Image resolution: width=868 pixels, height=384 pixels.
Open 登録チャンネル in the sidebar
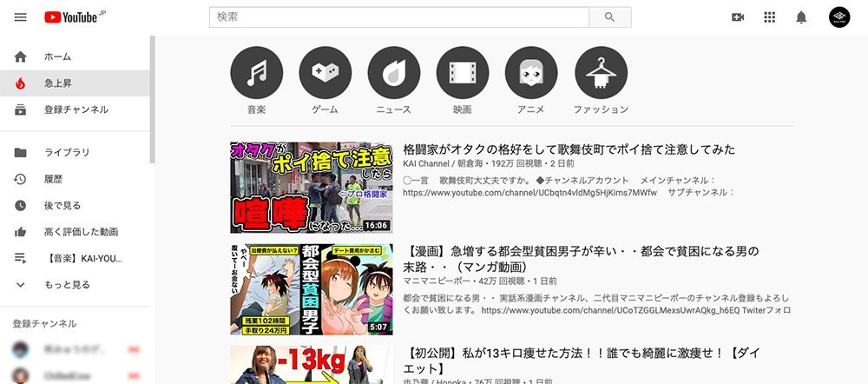[x=76, y=109]
